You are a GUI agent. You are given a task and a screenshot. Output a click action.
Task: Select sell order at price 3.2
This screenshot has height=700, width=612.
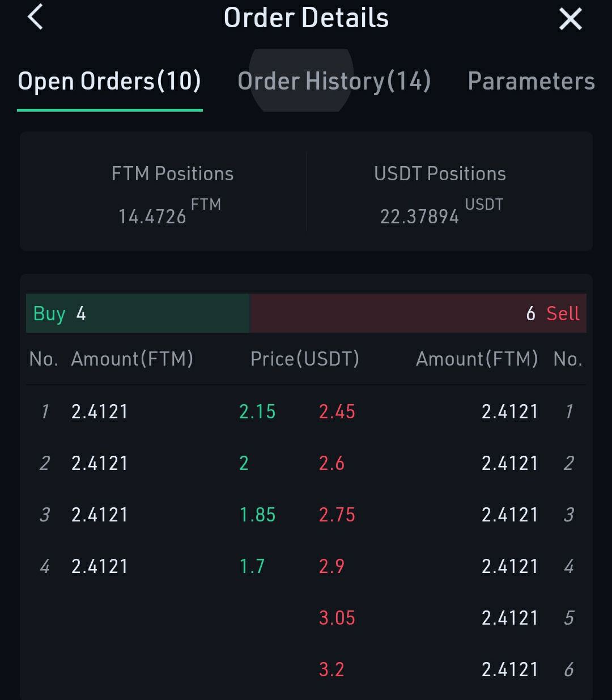[x=331, y=669]
